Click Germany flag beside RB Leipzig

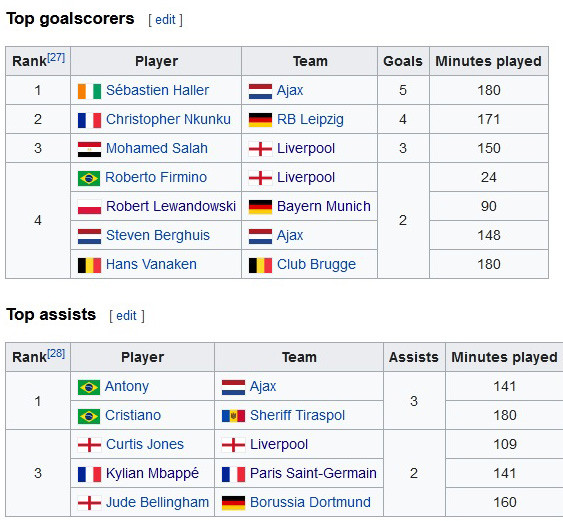tap(260, 120)
